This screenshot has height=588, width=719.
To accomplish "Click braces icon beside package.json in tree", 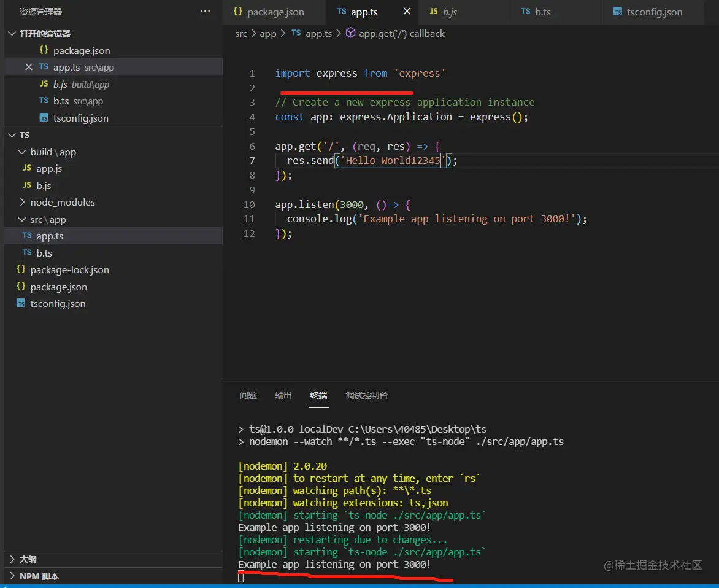I will coord(21,286).
